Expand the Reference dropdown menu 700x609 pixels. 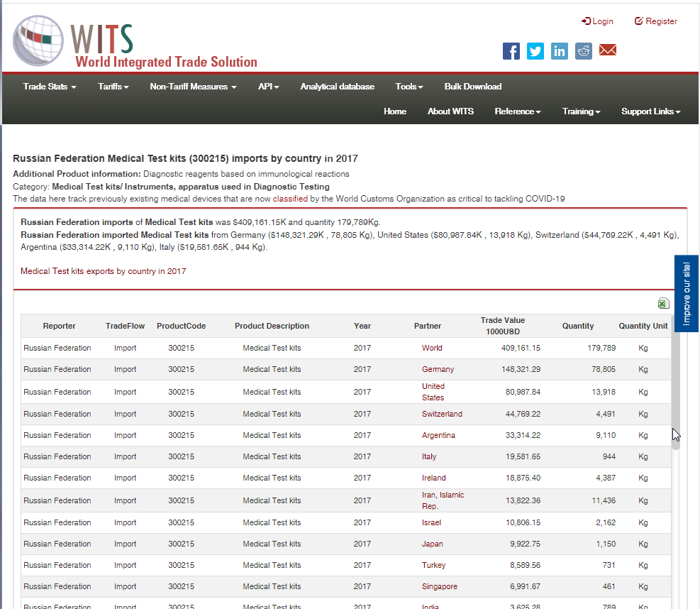tap(518, 111)
